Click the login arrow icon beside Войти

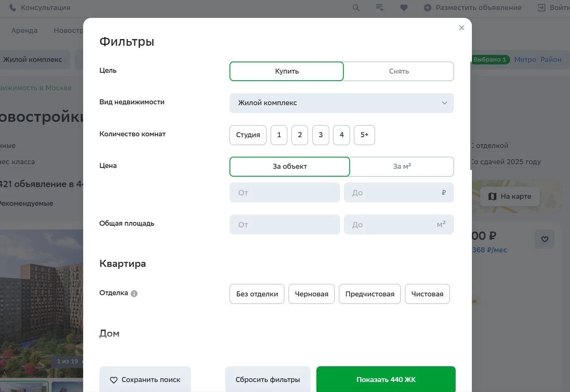(x=541, y=7)
